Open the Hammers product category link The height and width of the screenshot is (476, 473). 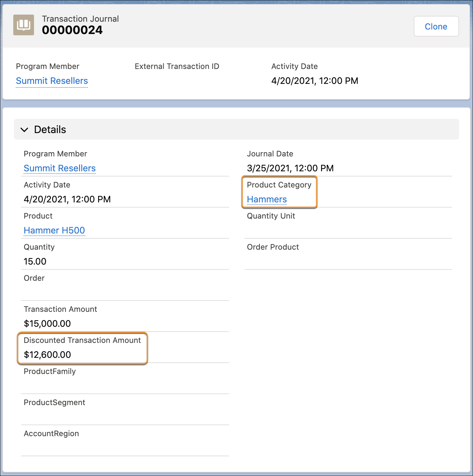click(267, 199)
